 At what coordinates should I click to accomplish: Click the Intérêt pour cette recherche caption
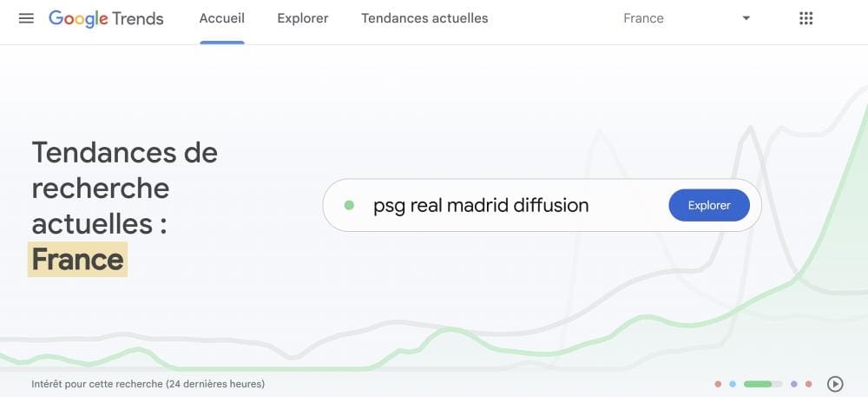pos(148,384)
